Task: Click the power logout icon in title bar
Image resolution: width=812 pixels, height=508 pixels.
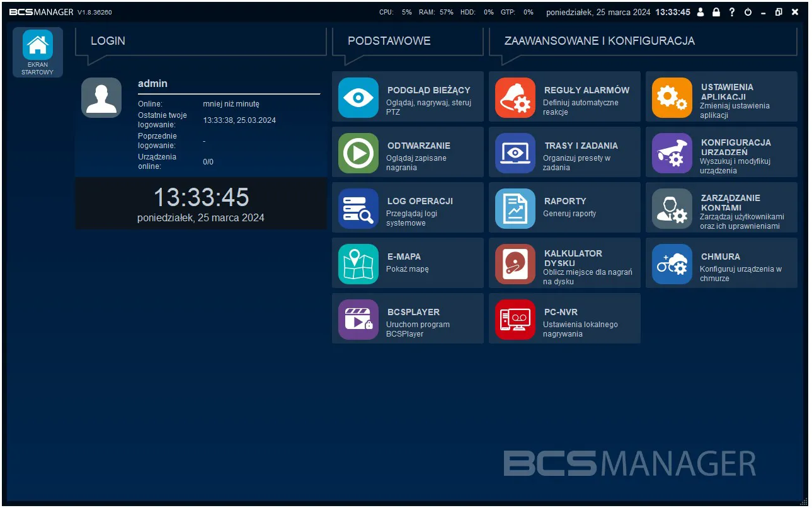Action: [x=748, y=12]
